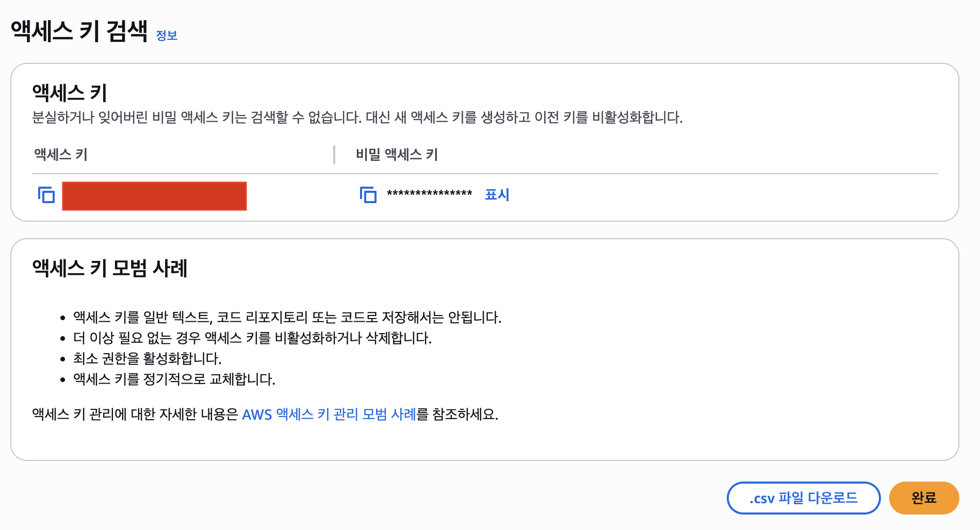Click the 액세스 키 column header

coord(61,155)
